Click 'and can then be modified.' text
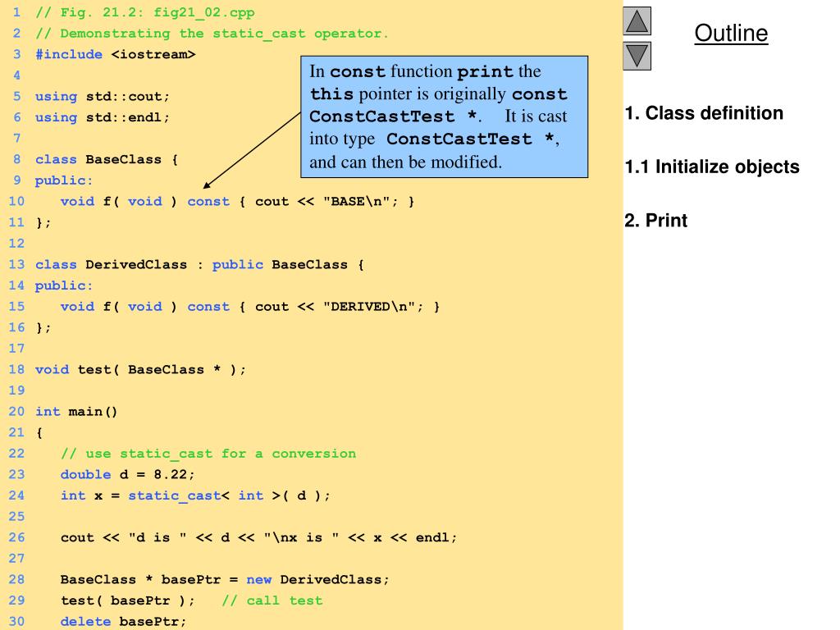This screenshot has width=840, height=630. (x=405, y=162)
